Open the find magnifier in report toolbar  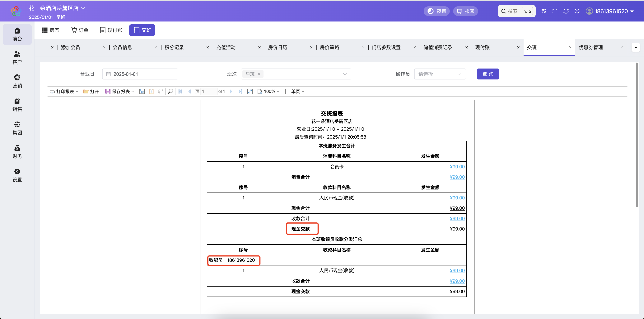point(170,92)
